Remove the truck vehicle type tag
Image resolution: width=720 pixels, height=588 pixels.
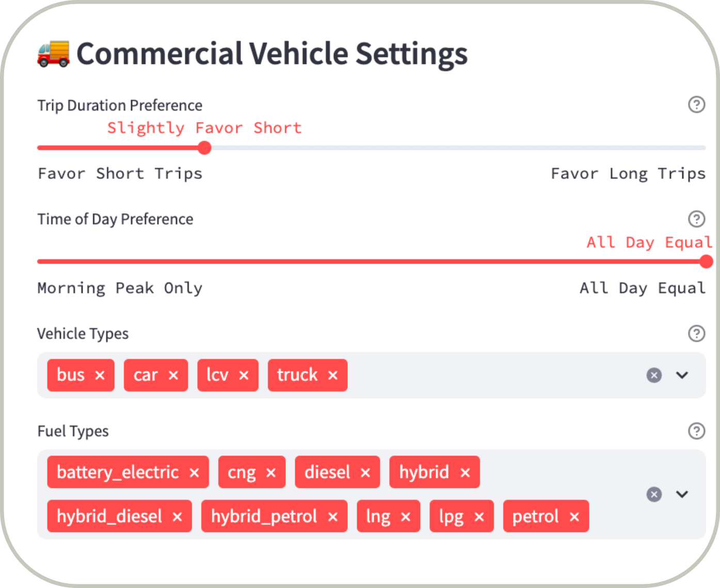click(x=333, y=375)
